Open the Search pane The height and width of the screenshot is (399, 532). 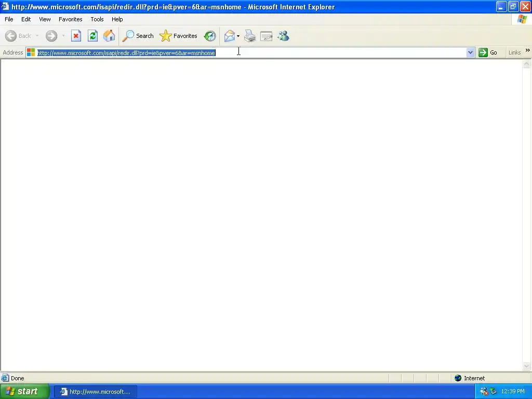pos(138,36)
